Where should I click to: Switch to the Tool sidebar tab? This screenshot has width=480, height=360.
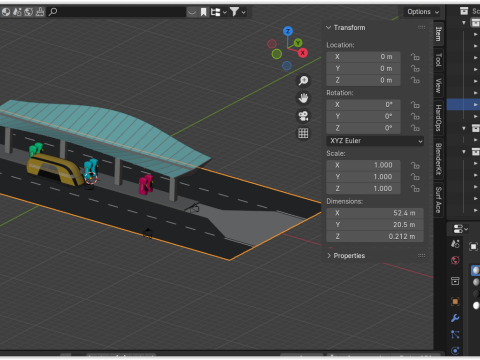439,60
